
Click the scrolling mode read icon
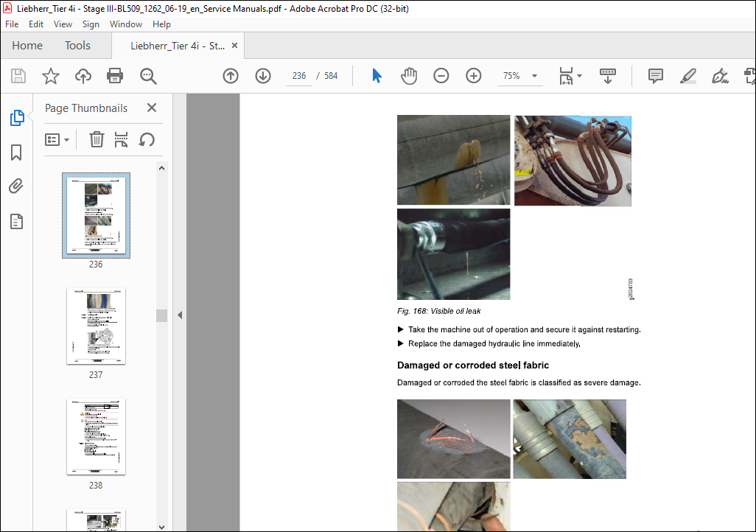pyautogui.click(x=607, y=76)
